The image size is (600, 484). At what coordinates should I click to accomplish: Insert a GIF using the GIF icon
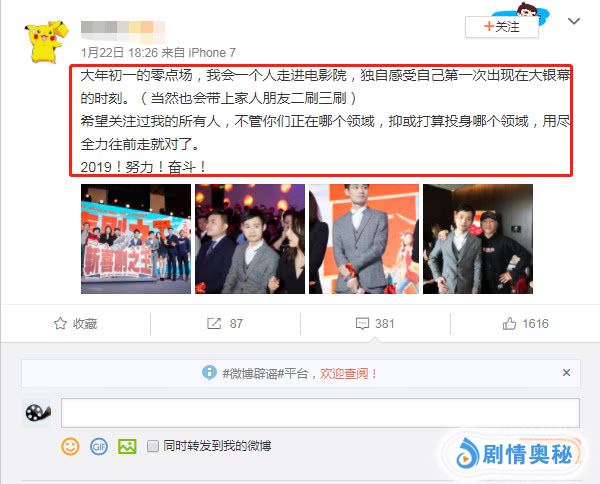click(99, 447)
